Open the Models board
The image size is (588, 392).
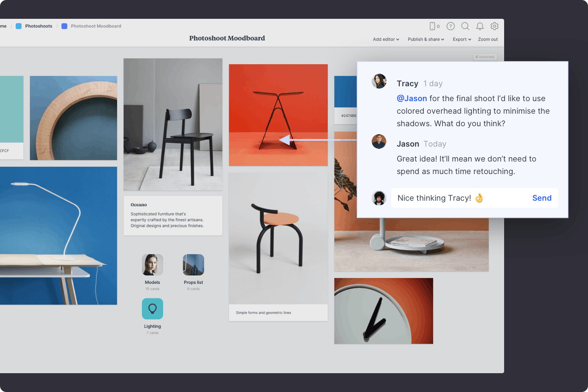coord(152,265)
